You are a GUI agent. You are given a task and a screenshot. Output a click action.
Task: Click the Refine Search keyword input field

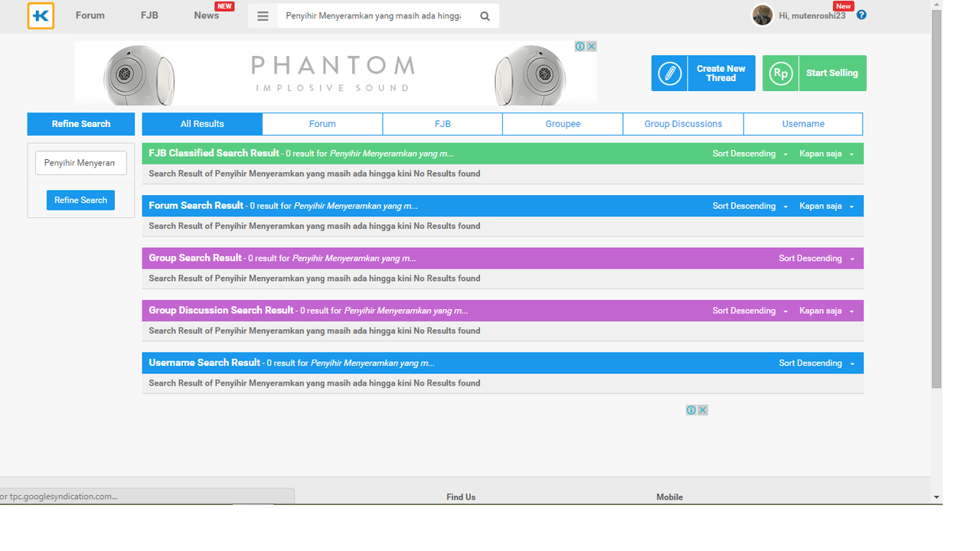point(80,163)
